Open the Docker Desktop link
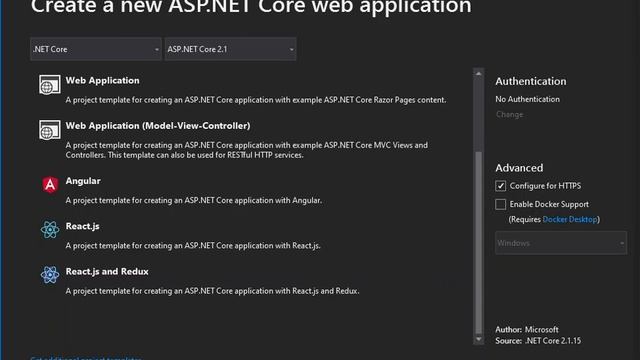Image resolution: width=640 pixels, height=360 pixels. click(x=570, y=220)
